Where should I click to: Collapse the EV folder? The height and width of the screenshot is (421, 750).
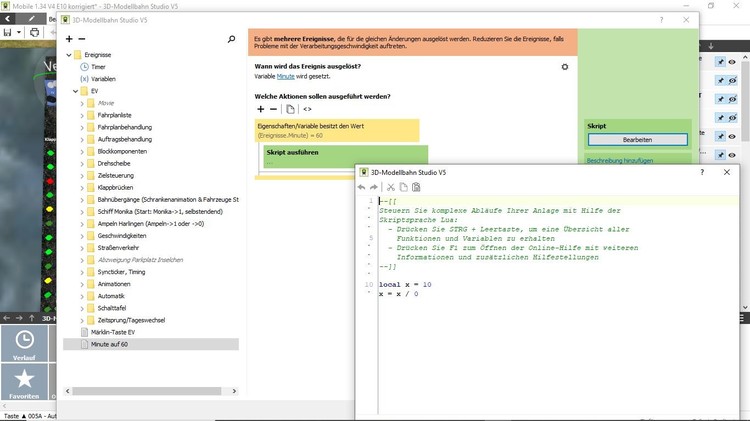(x=76, y=91)
